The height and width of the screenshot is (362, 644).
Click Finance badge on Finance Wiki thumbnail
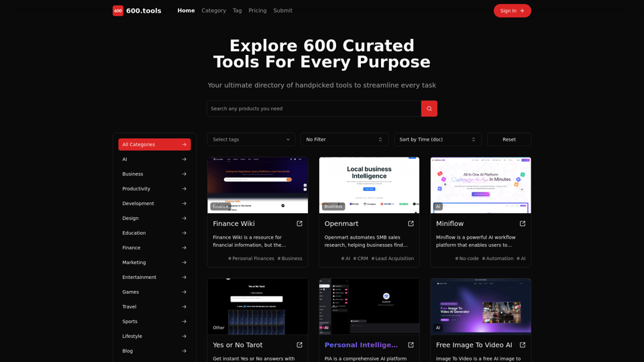pos(221,206)
